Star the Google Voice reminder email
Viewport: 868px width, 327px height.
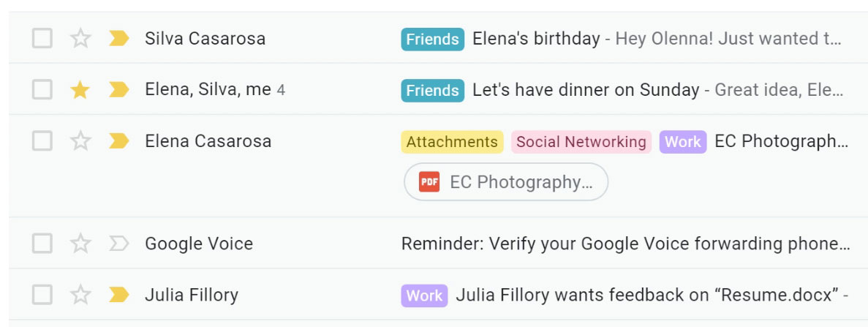tap(80, 244)
